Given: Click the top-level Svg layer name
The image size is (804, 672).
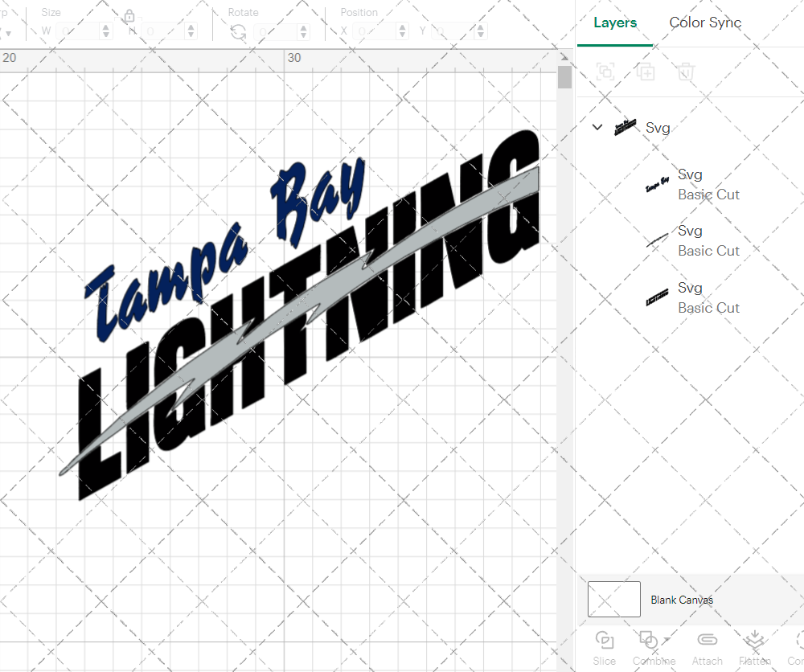Looking at the screenshot, I should 658,128.
